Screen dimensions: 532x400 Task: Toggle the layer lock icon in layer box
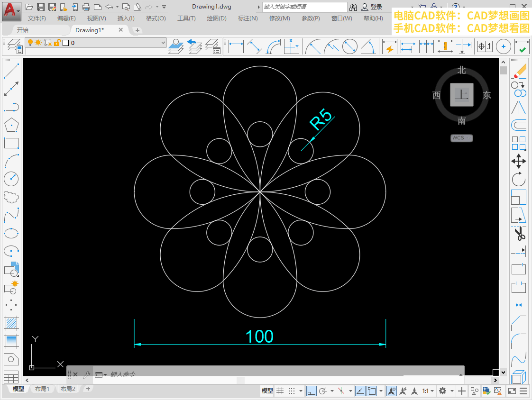click(x=57, y=43)
